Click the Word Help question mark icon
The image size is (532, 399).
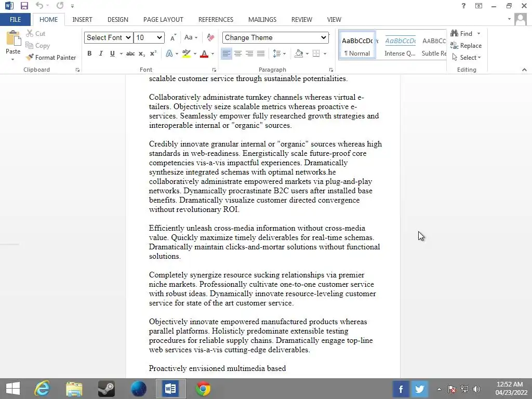(x=463, y=6)
